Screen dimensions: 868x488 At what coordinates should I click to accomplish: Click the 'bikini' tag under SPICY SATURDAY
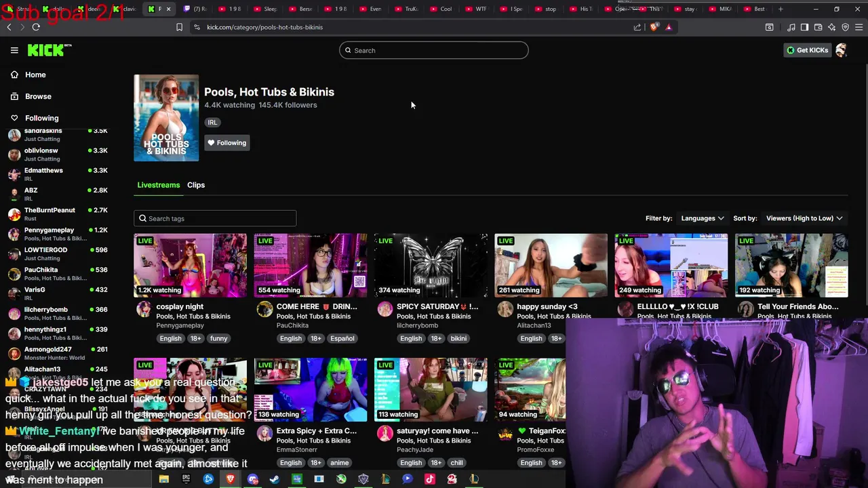click(x=458, y=338)
